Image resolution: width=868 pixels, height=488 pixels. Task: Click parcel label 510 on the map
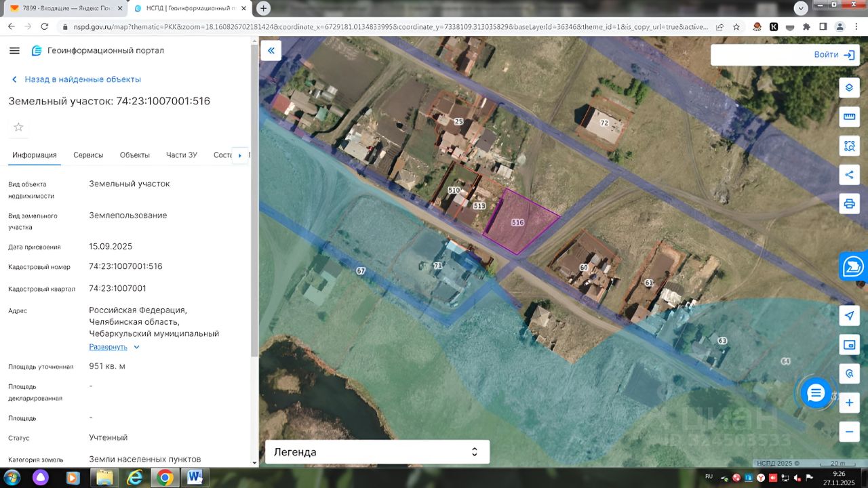click(x=454, y=190)
